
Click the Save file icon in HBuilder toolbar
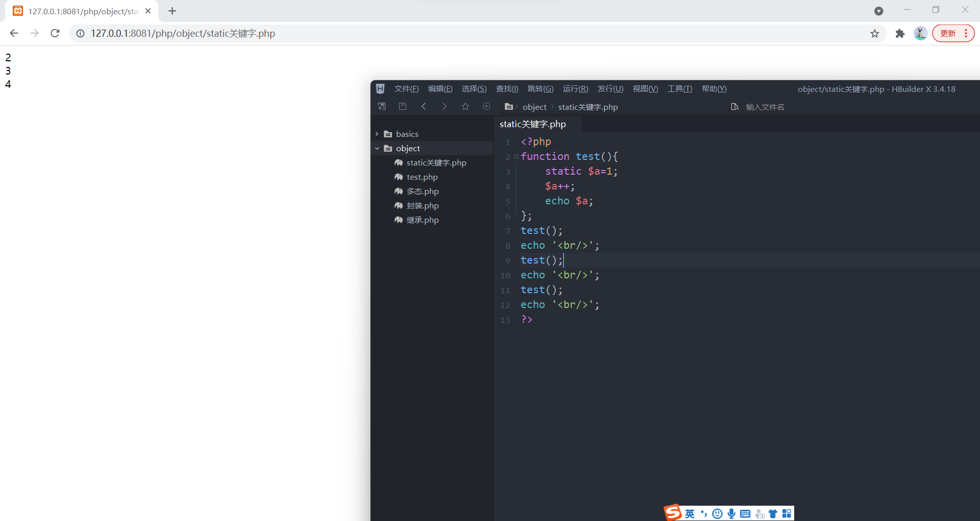[403, 106]
